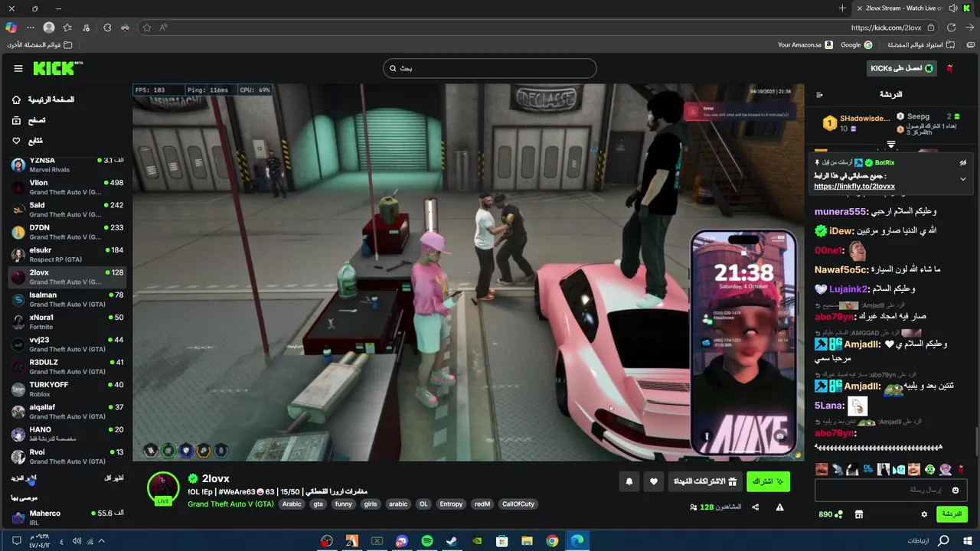
Task: Open Spotify from the taskbar
Action: tap(427, 541)
